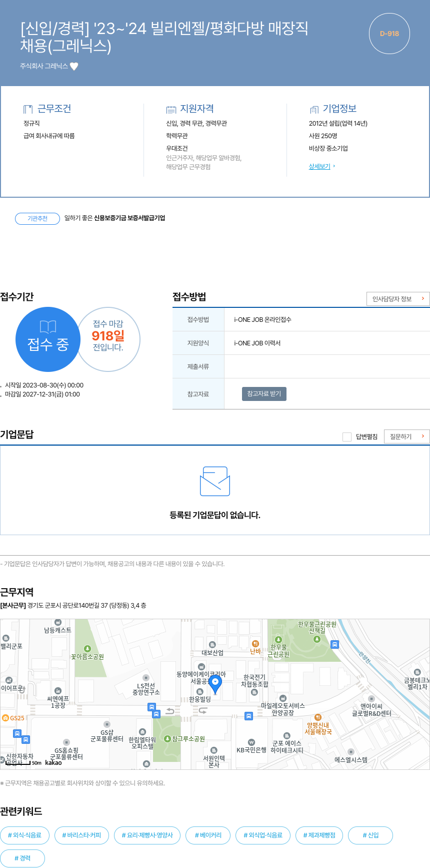Screen dimensions: 430x868
Task: Select the #베이커리 keyword tag
Action: click(208, 835)
